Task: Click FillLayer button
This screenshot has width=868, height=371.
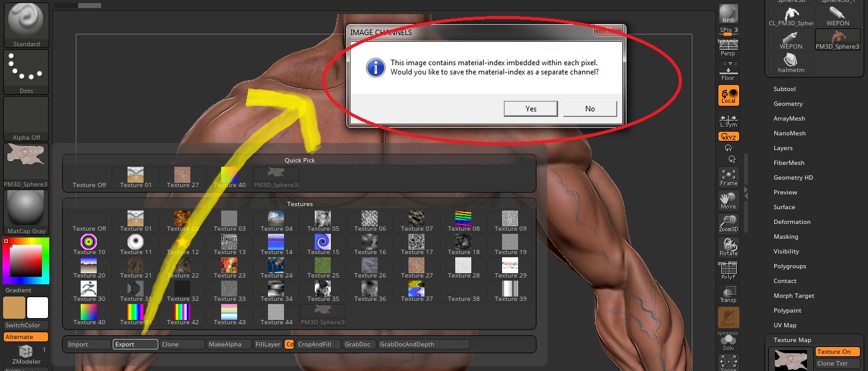Action: click(268, 345)
